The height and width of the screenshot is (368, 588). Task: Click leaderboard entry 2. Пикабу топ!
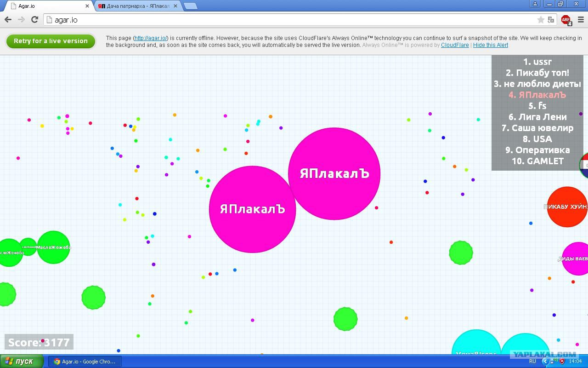click(x=537, y=73)
